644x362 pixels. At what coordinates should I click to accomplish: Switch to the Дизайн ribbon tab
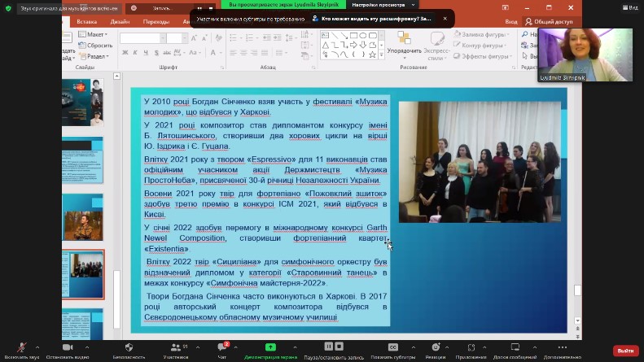(x=120, y=21)
